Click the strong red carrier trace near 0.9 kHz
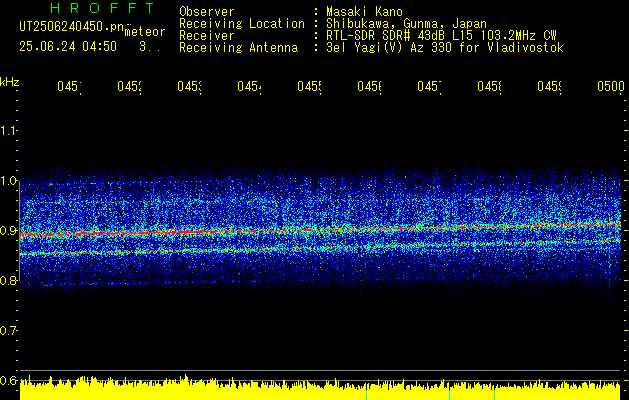The height and width of the screenshot is (400, 629). coord(321,230)
